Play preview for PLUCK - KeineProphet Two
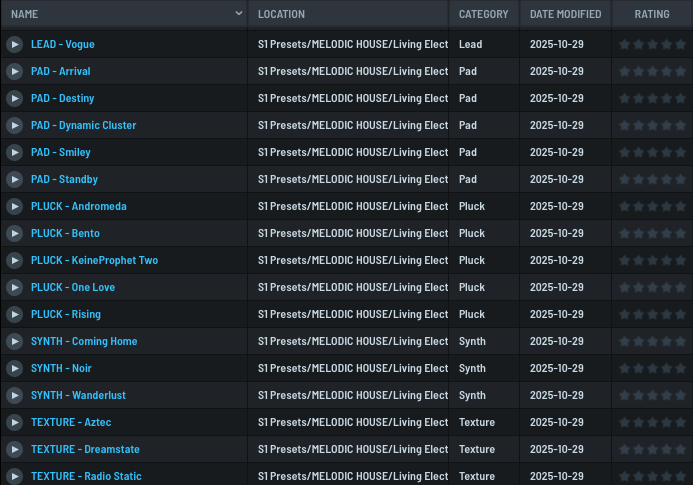Screen dimensions: 693x485 (x=14, y=261)
